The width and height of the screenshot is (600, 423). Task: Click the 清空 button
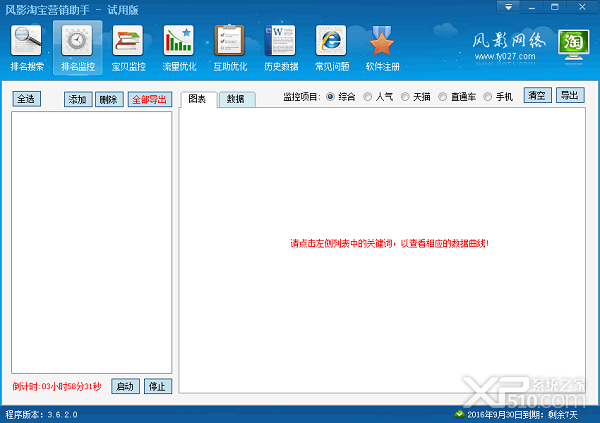point(537,95)
